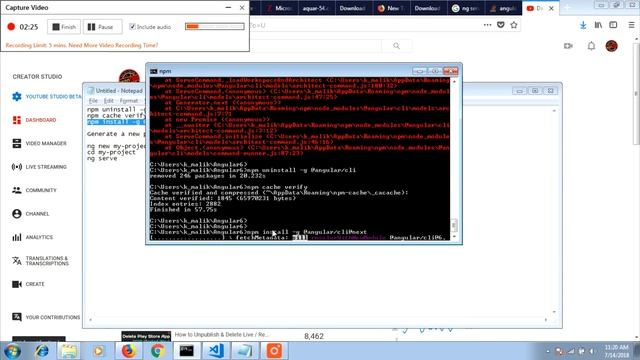
Task: Open Notepad Format menu
Action: [x=129, y=101]
